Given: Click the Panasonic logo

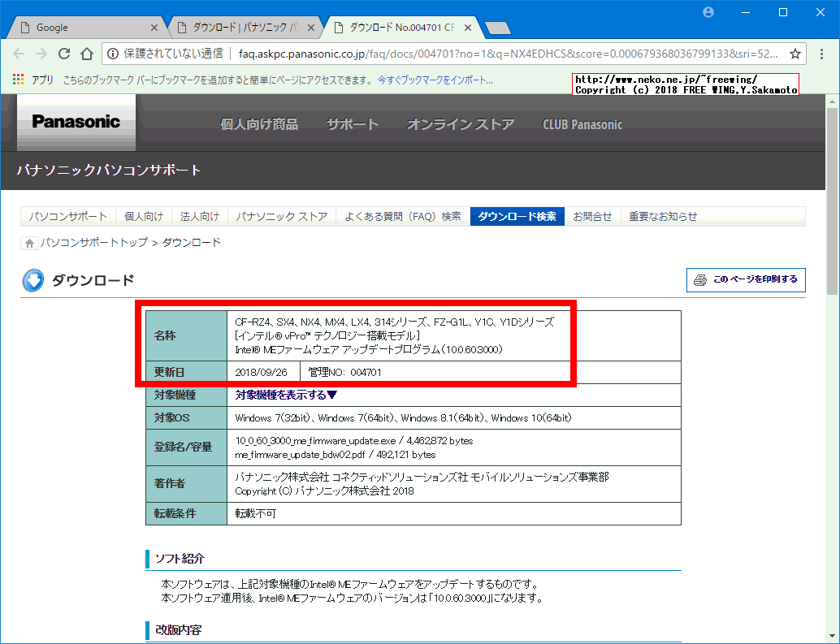Looking at the screenshot, I should [75, 122].
